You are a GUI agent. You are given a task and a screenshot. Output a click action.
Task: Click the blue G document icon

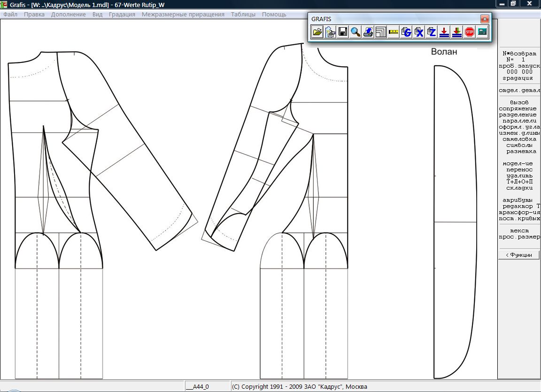[406, 32]
